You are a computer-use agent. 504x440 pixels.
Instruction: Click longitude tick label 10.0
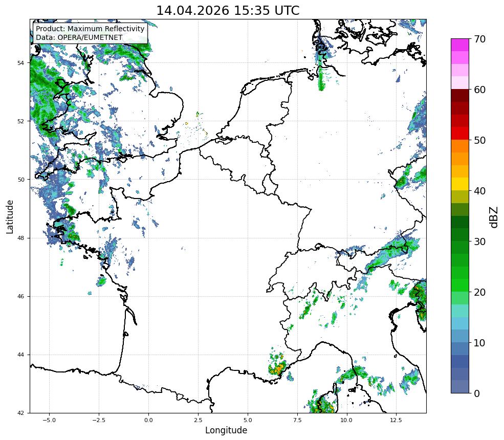click(x=347, y=420)
